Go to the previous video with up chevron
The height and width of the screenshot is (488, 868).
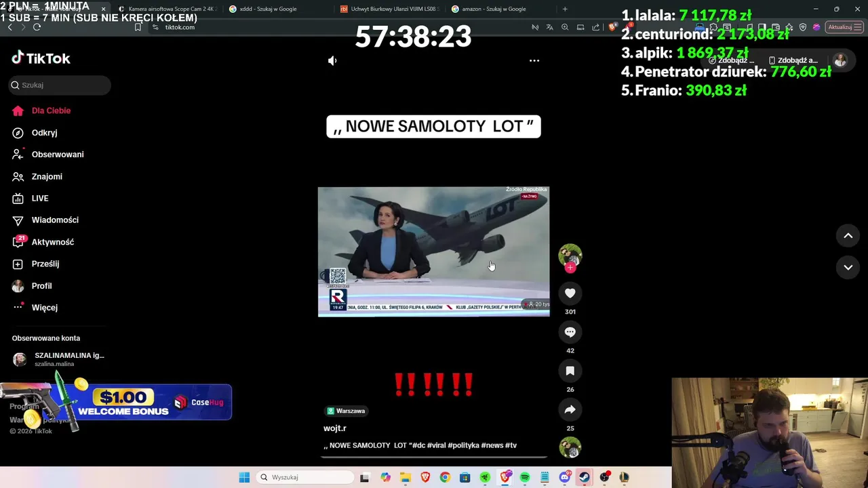(848, 235)
